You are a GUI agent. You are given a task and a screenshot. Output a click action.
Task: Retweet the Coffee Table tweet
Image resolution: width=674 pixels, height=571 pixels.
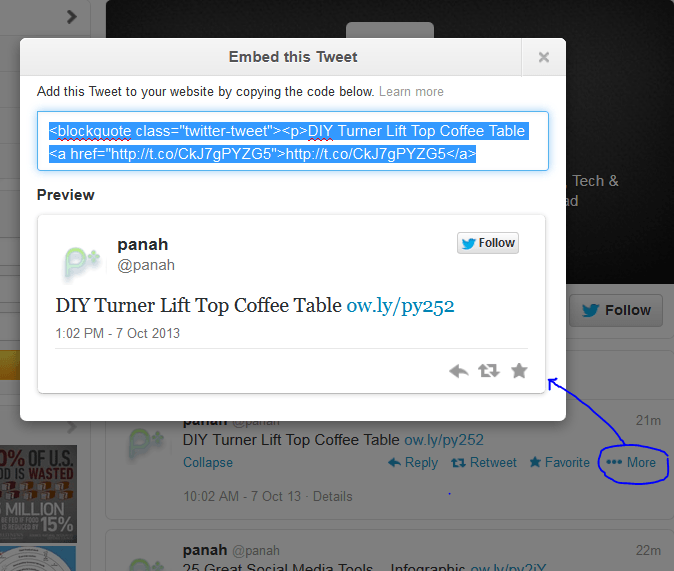[x=484, y=463]
